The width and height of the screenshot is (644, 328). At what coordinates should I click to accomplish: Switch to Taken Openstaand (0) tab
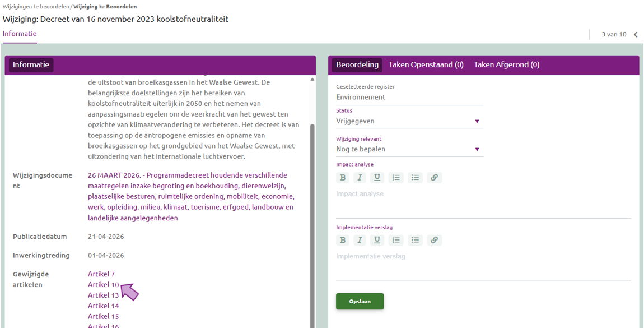pyautogui.click(x=426, y=64)
